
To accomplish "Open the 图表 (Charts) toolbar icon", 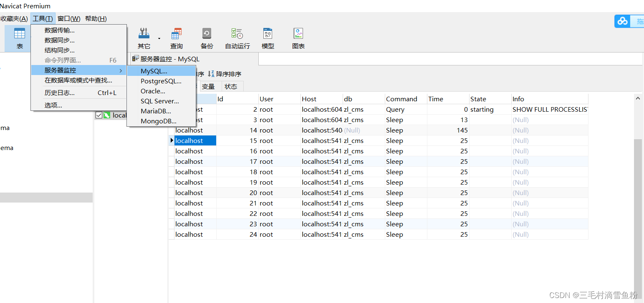I will coord(298,38).
